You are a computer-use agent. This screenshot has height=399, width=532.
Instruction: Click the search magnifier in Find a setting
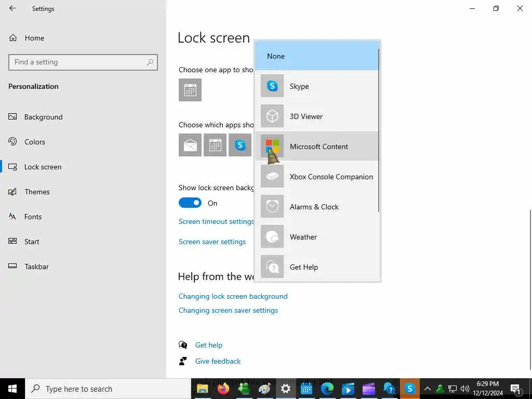(150, 62)
